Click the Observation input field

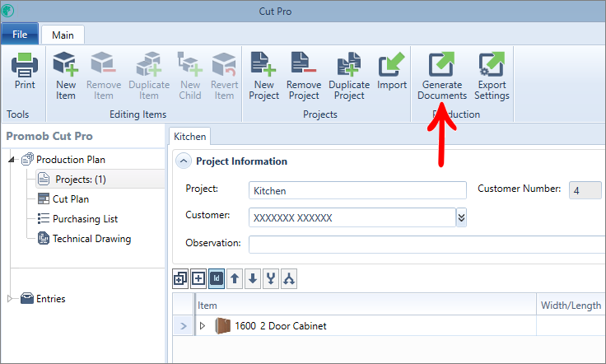427,245
